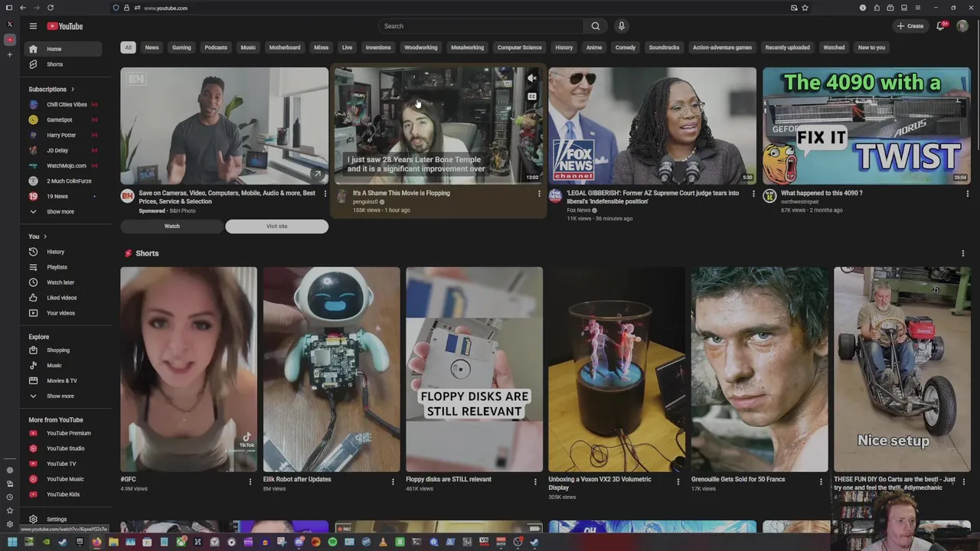Viewport: 980px width, 551px height.
Task: Go back using the browser back arrow
Action: [22, 8]
